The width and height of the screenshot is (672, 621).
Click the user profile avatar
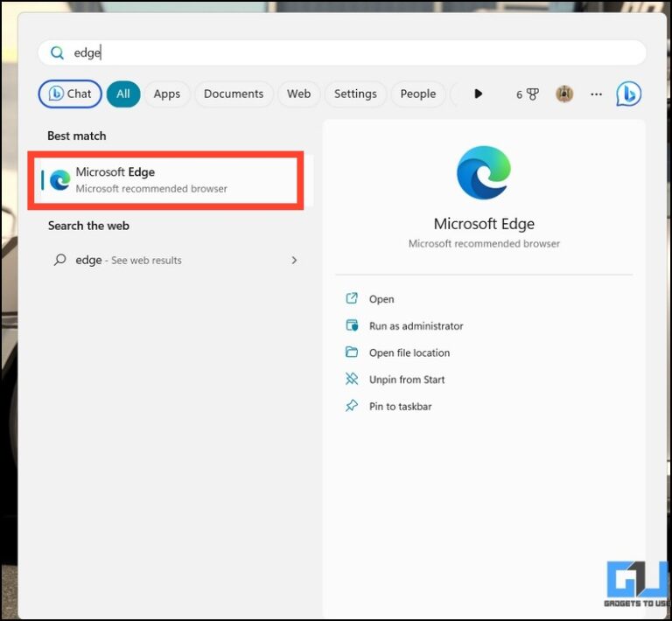pyautogui.click(x=564, y=94)
